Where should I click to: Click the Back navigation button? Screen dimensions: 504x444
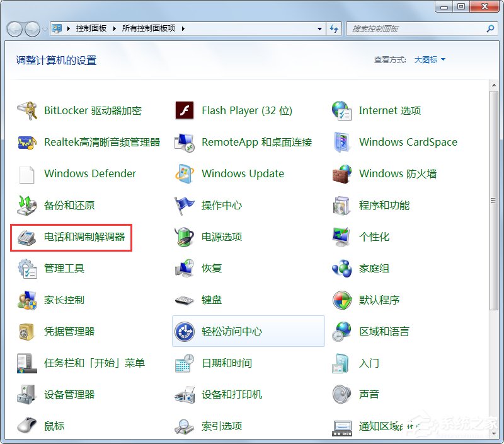coord(14,28)
